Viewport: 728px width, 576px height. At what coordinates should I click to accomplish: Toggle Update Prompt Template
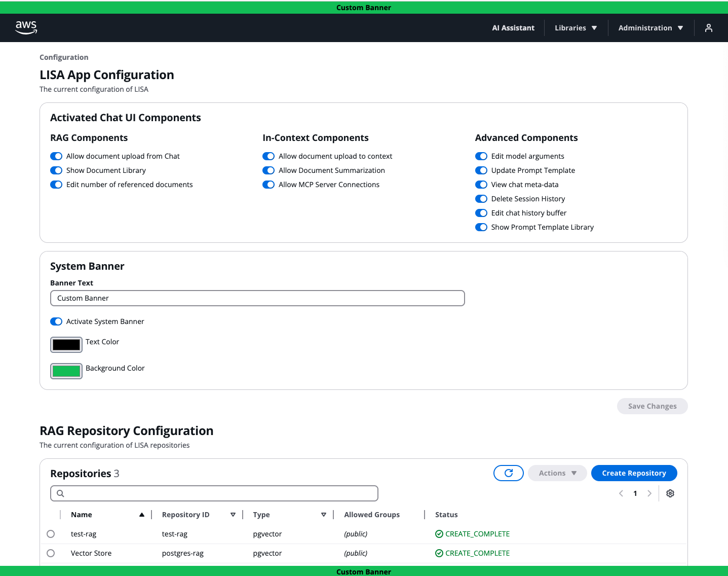pyautogui.click(x=481, y=170)
